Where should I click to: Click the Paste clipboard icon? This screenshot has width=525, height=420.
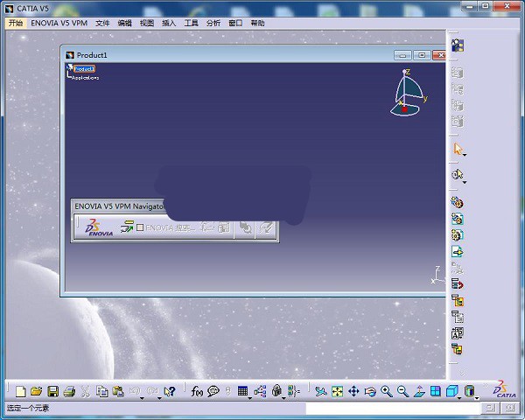coord(118,391)
